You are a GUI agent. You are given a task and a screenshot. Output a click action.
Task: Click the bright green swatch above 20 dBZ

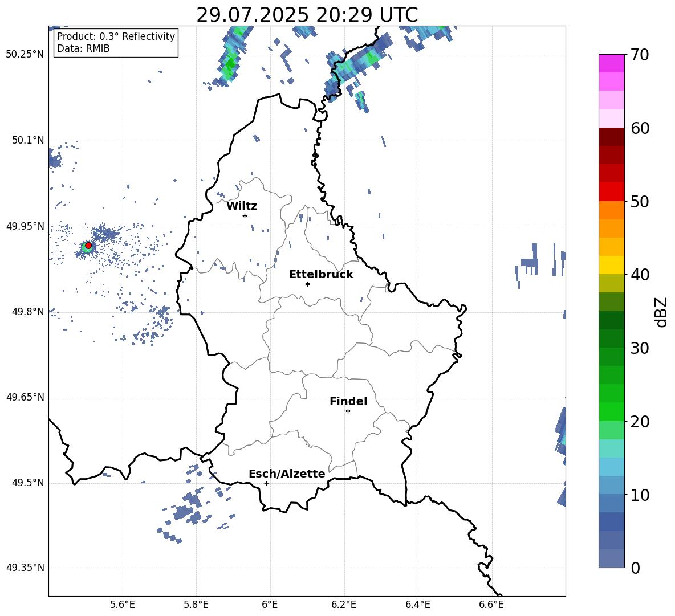click(x=611, y=411)
